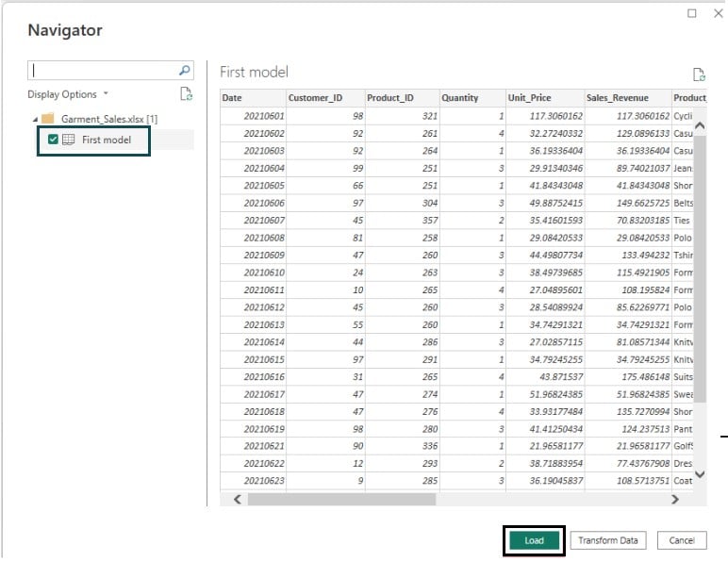
Task: Click the Date column header
Action: [x=253, y=98]
